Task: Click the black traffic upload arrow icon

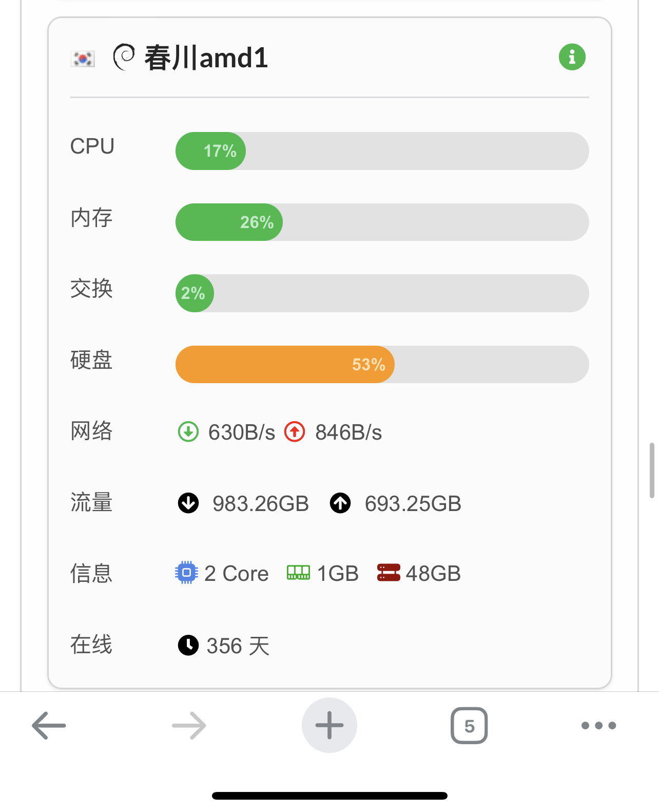Action: 340,503
